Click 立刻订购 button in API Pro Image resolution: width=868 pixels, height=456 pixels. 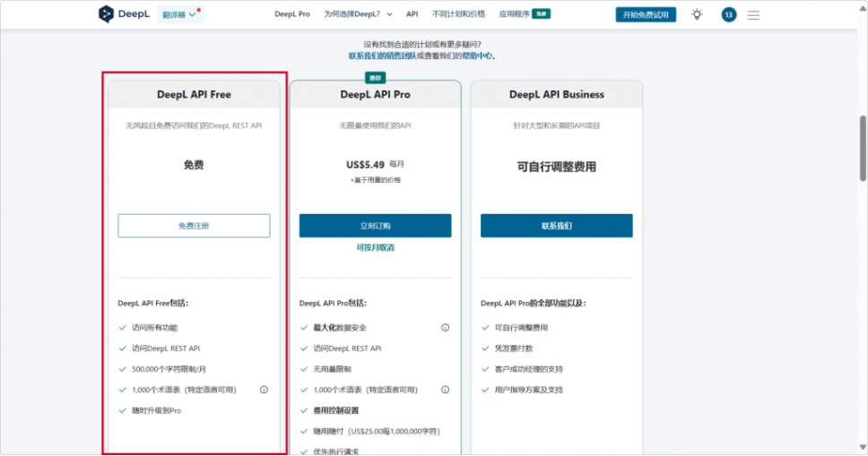click(376, 226)
